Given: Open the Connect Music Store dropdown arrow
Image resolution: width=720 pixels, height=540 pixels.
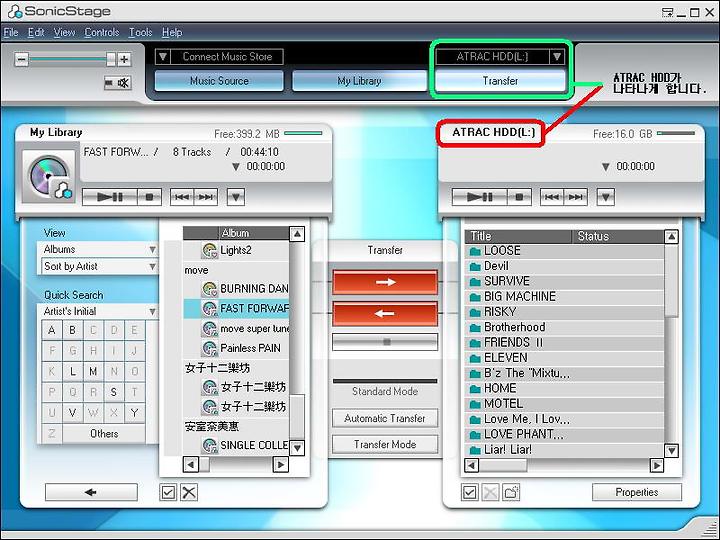Looking at the screenshot, I should click(x=163, y=56).
